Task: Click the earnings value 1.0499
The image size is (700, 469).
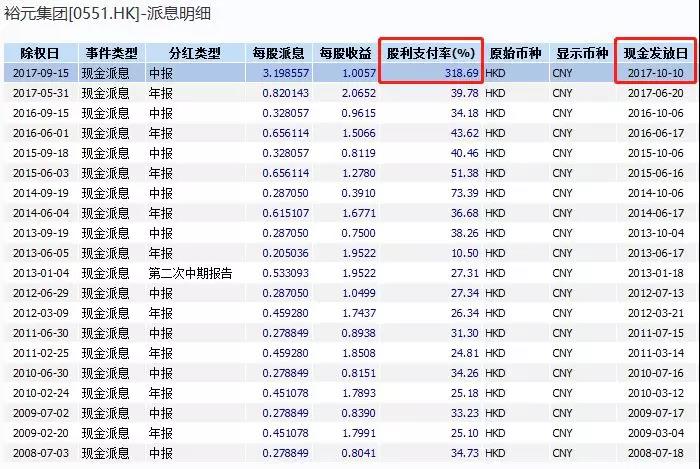Action: click(358, 293)
